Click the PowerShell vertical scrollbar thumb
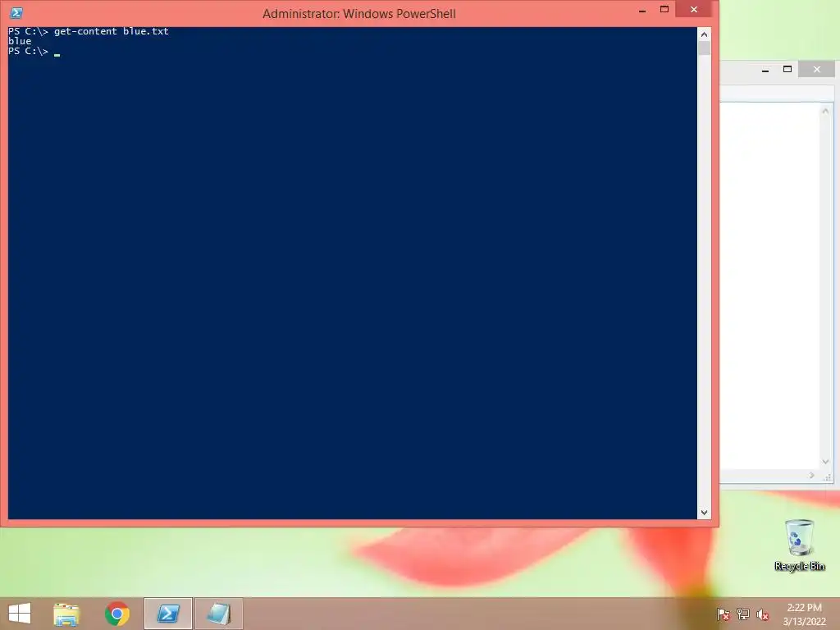The width and height of the screenshot is (840, 630). pyautogui.click(x=704, y=48)
